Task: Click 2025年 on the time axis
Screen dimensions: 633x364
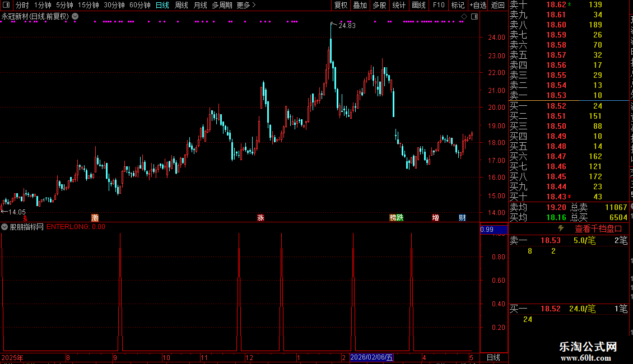Action: click(x=12, y=357)
